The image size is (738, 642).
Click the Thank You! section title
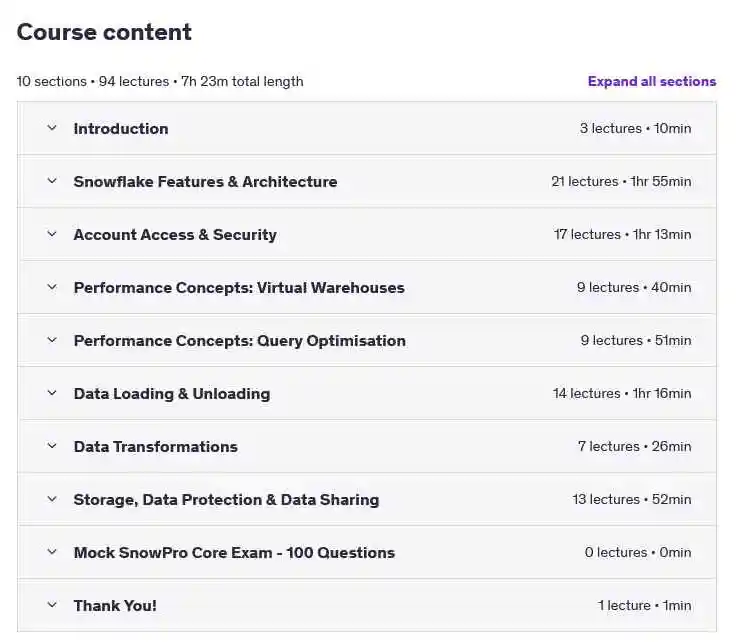[115, 606]
